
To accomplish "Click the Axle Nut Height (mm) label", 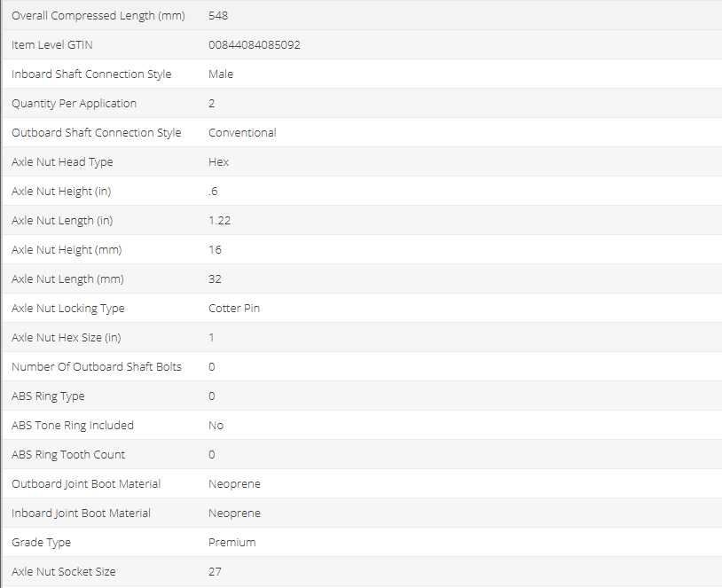I will (x=66, y=250).
